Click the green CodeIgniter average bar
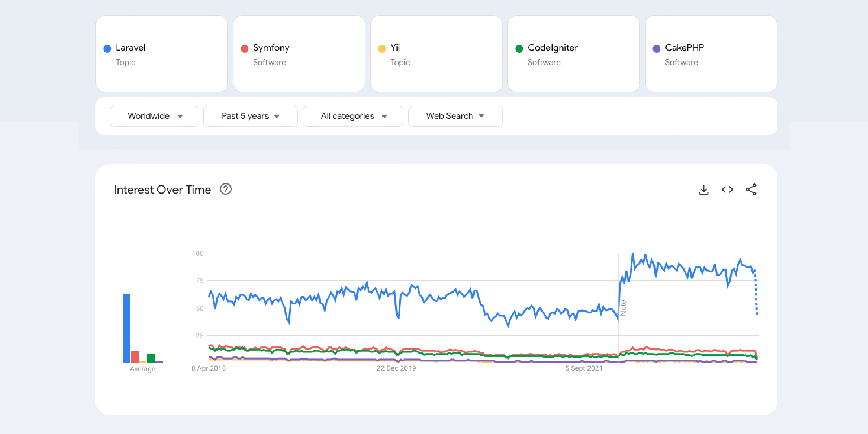This screenshot has width=868, height=434. pyautogui.click(x=151, y=358)
